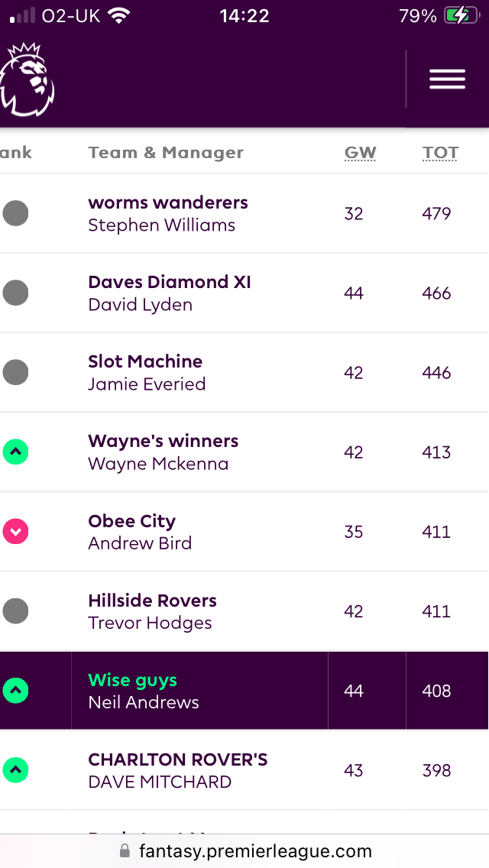
Task: Open CHARLTON ROVER'S team entry
Action: tap(178, 759)
